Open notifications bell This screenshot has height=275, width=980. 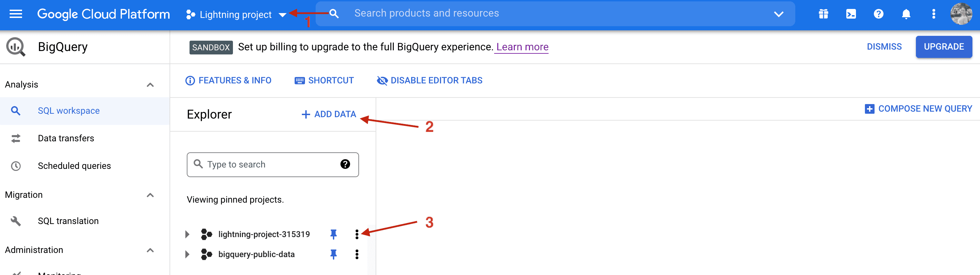(x=906, y=14)
